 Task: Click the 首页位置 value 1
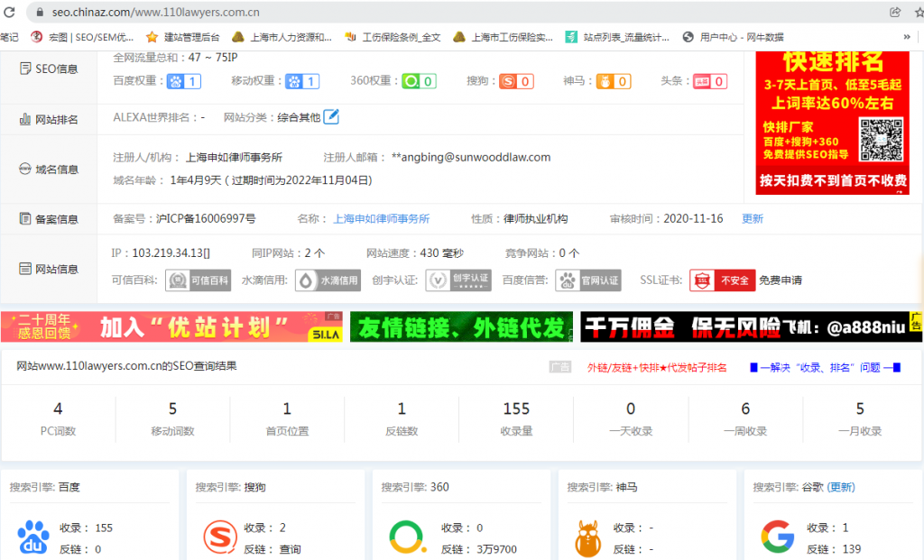point(287,409)
